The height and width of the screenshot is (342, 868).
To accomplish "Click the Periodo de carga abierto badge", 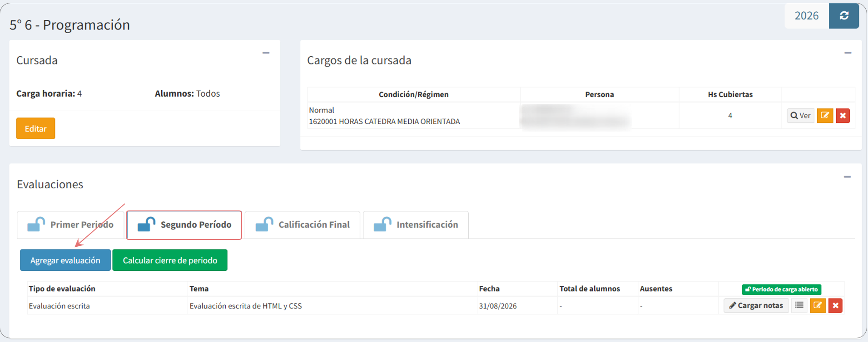I will (x=782, y=289).
